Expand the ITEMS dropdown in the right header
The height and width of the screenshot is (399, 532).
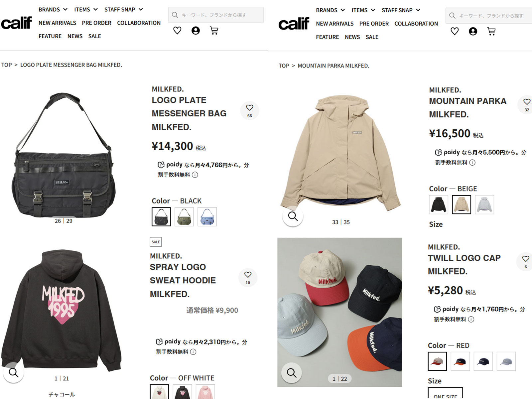coord(363,10)
